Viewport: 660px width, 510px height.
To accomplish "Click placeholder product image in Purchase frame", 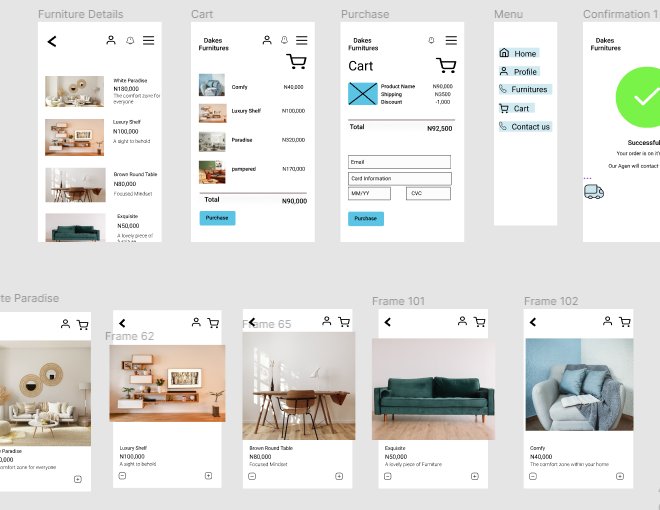I will click(363, 93).
